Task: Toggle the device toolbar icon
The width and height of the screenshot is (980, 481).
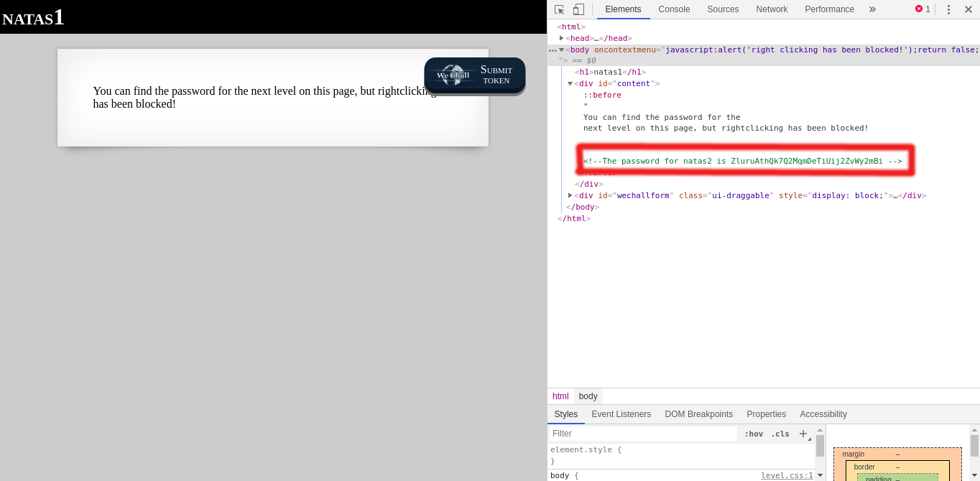Action: click(x=578, y=9)
